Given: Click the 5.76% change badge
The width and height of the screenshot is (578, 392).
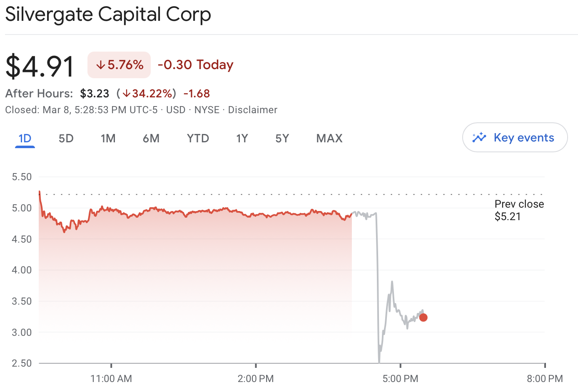Looking at the screenshot, I should (x=119, y=65).
